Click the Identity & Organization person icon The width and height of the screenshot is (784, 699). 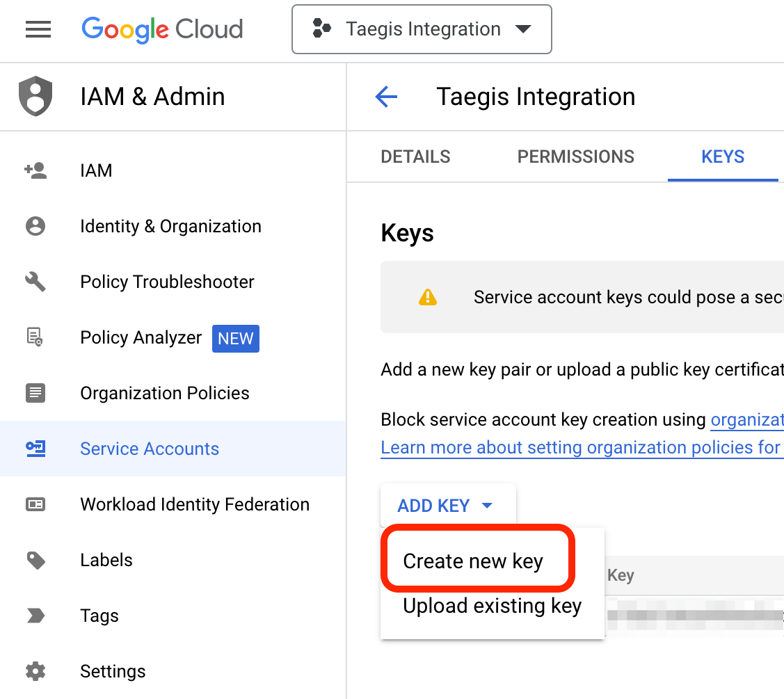pyautogui.click(x=35, y=226)
